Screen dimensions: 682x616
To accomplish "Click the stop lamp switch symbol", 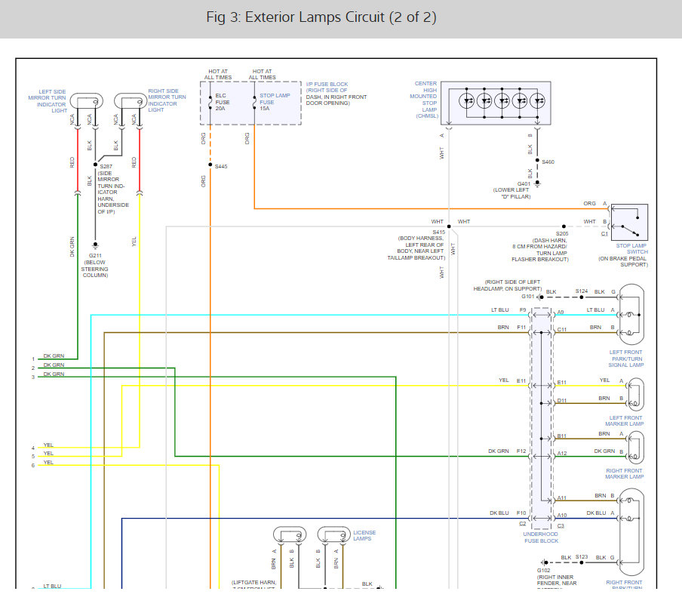I will [x=629, y=222].
